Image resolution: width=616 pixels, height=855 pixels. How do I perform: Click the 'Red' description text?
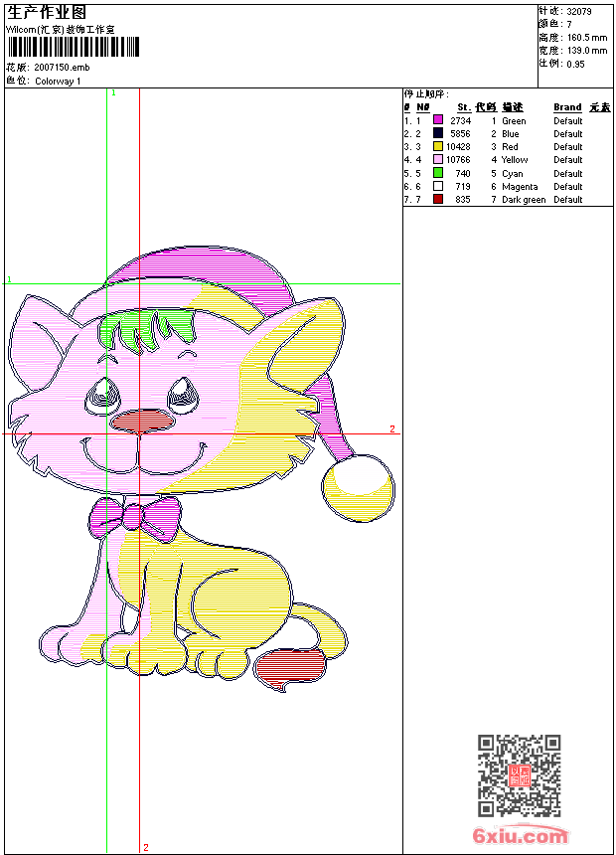point(510,147)
